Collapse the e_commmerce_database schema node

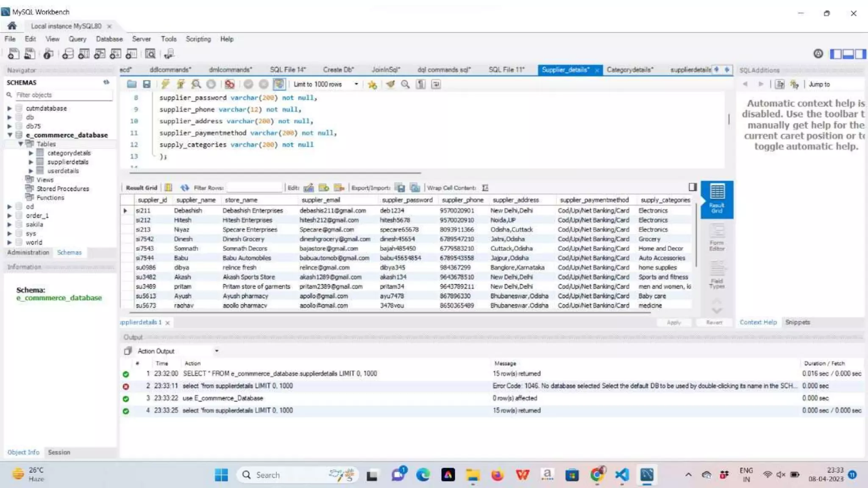coord(9,135)
